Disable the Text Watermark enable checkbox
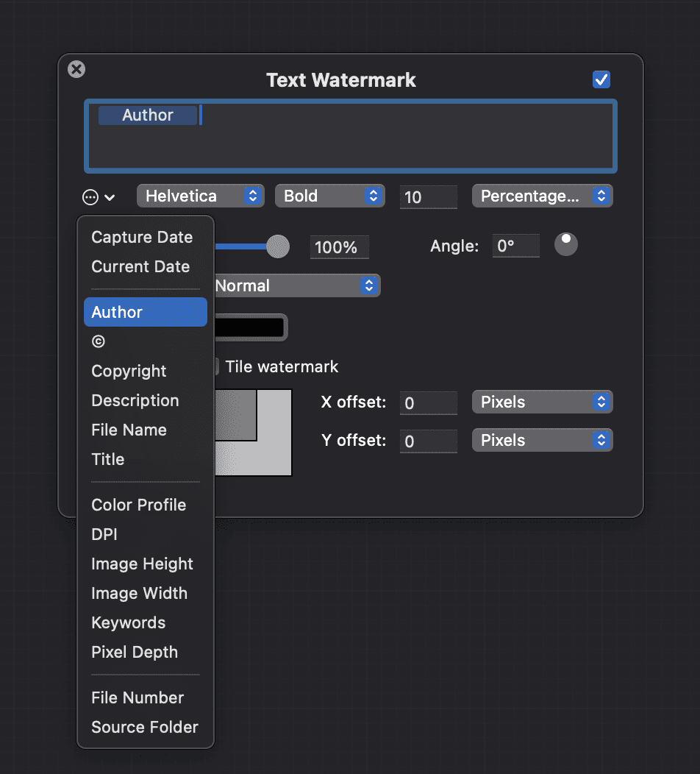 tap(601, 79)
